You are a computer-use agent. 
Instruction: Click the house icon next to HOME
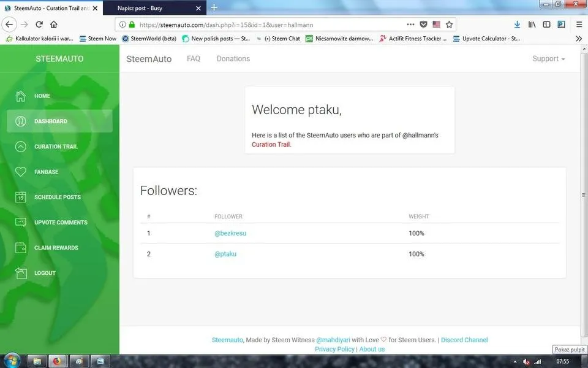21,96
